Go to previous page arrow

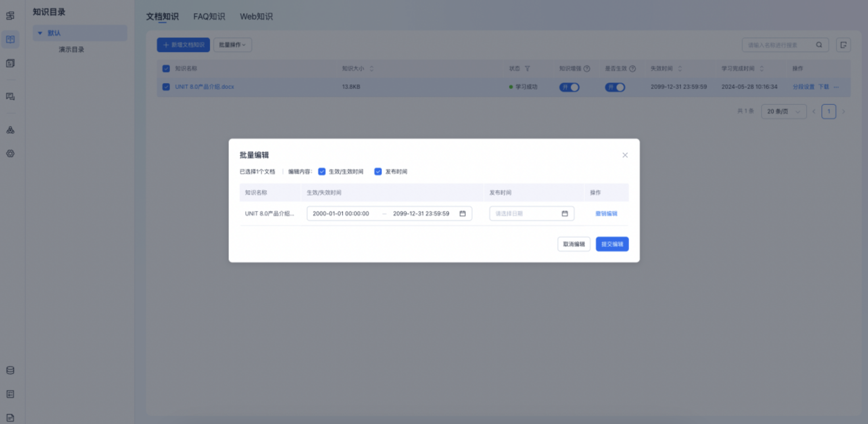click(x=814, y=111)
